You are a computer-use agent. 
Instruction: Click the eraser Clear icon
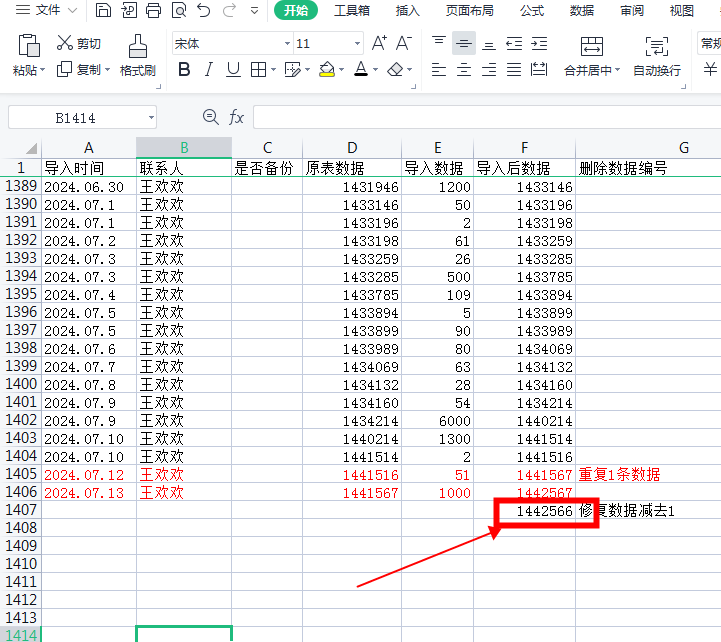395,70
